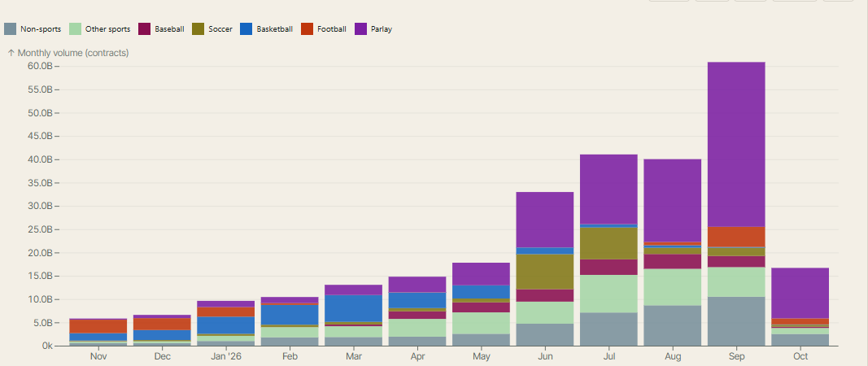
Task: Click the 'Jan '26' x-axis month label
Action: tap(226, 356)
